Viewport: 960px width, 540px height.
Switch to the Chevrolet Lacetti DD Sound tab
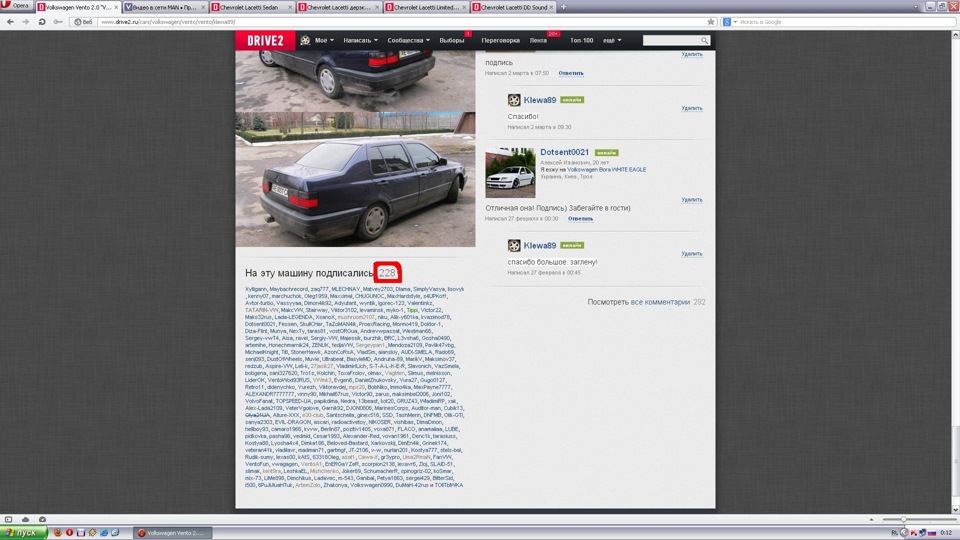513,7
